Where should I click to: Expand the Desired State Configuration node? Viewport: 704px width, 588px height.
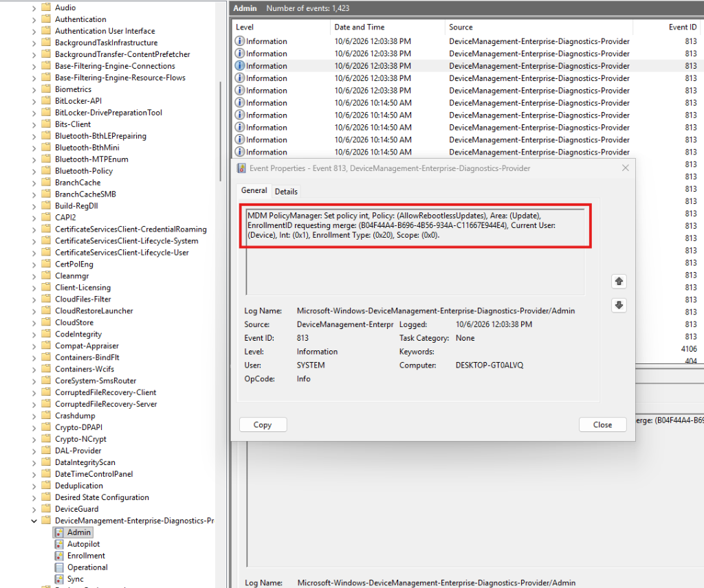click(x=34, y=498)
